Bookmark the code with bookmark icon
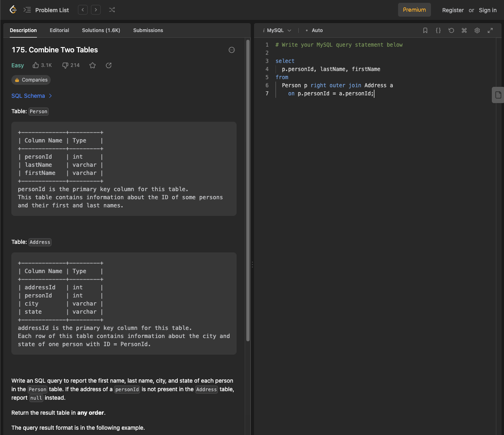 [425, 30]
